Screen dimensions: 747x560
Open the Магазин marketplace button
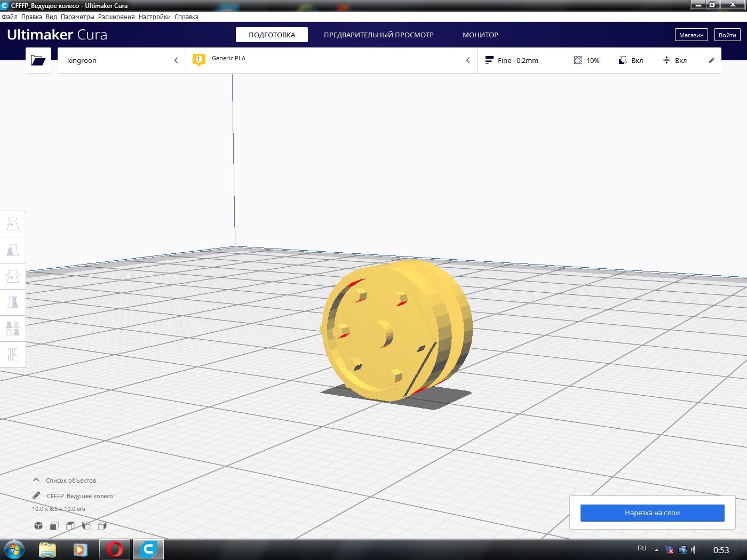point(691,35)
